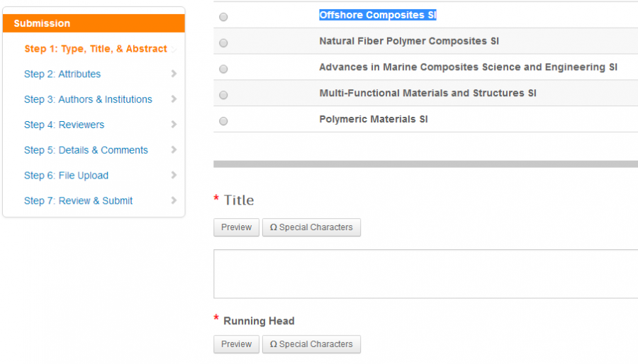Click the chevron arrow beside Step 2: Attributes
Viewport: 638px width, 364px height.
(174, 74)
